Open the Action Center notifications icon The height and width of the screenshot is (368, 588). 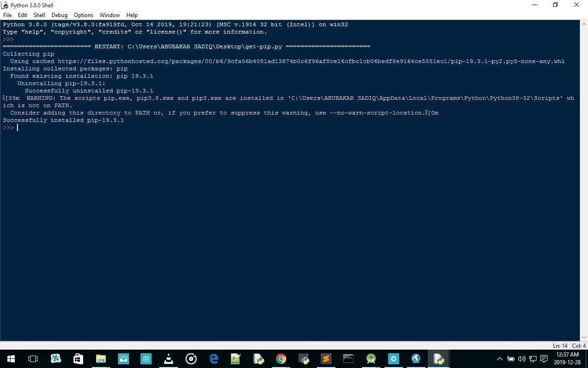pyautogui.click(x=544, y=359)
